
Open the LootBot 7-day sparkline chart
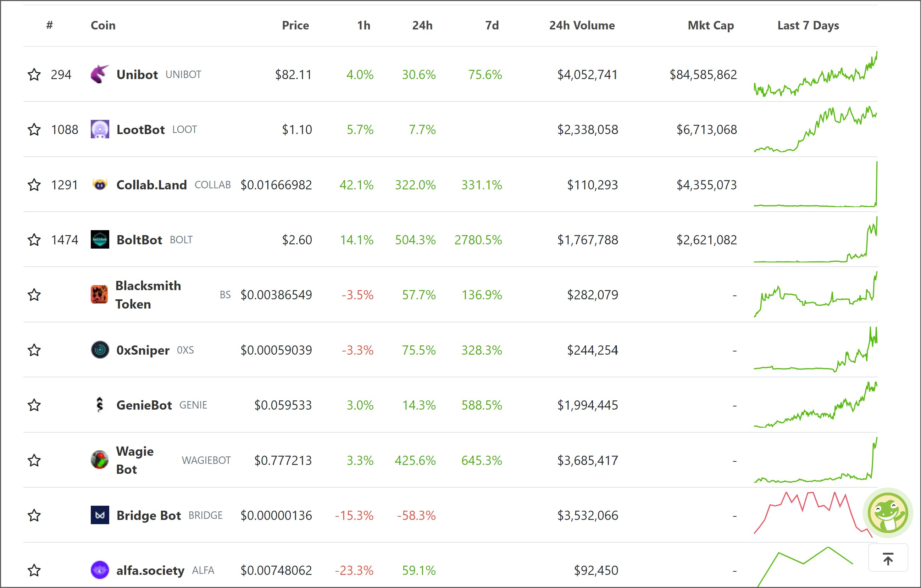(x=815, y=129)
